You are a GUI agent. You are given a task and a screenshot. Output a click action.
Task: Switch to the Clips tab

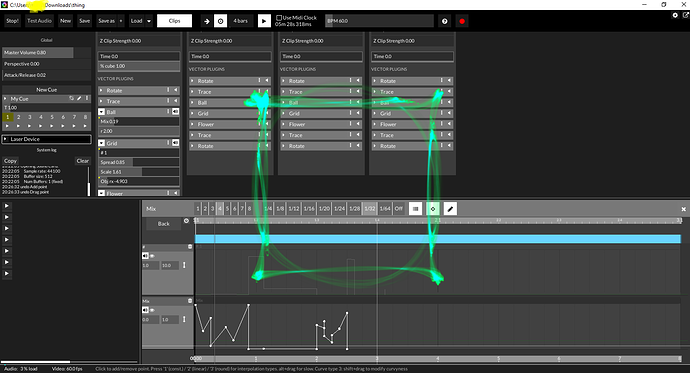174,21
